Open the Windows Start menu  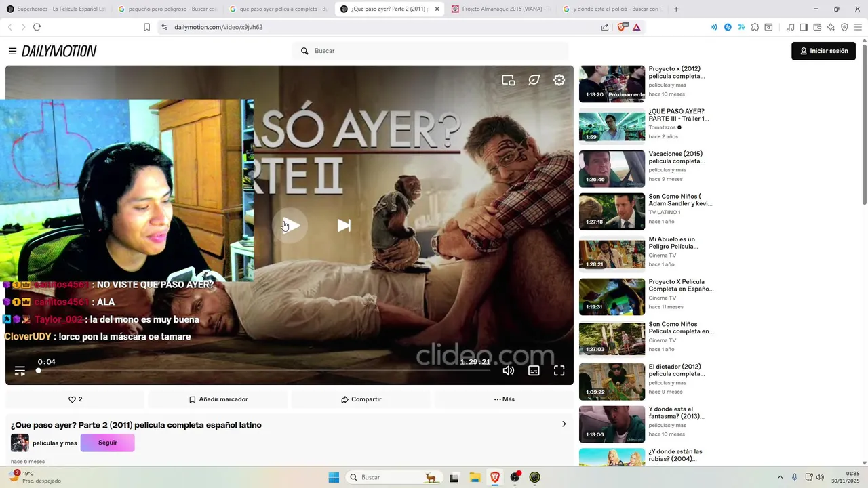tap(334, 477)
